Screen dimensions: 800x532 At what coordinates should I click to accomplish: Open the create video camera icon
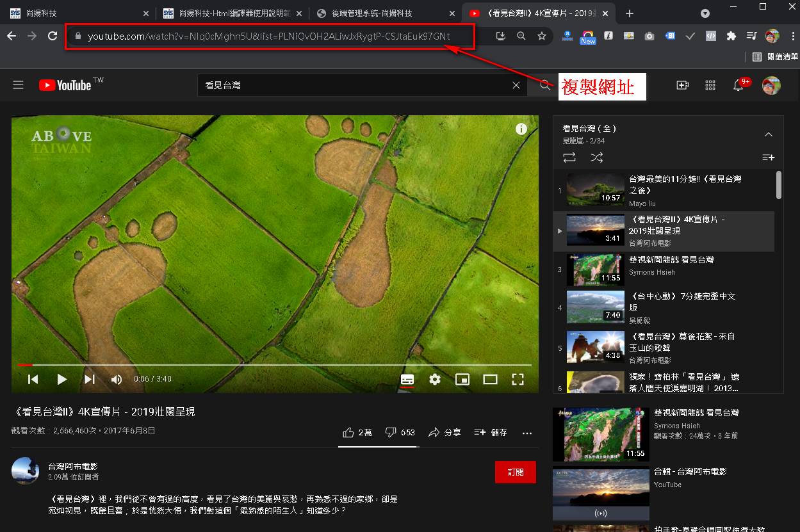tap(682, 85)
